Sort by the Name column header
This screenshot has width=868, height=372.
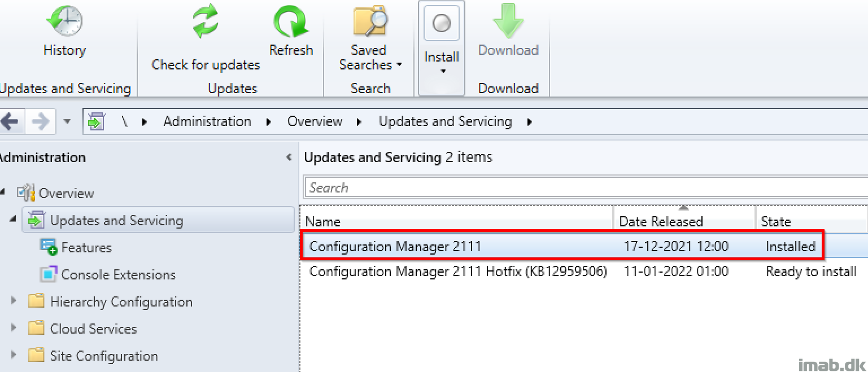click(457, 221)
